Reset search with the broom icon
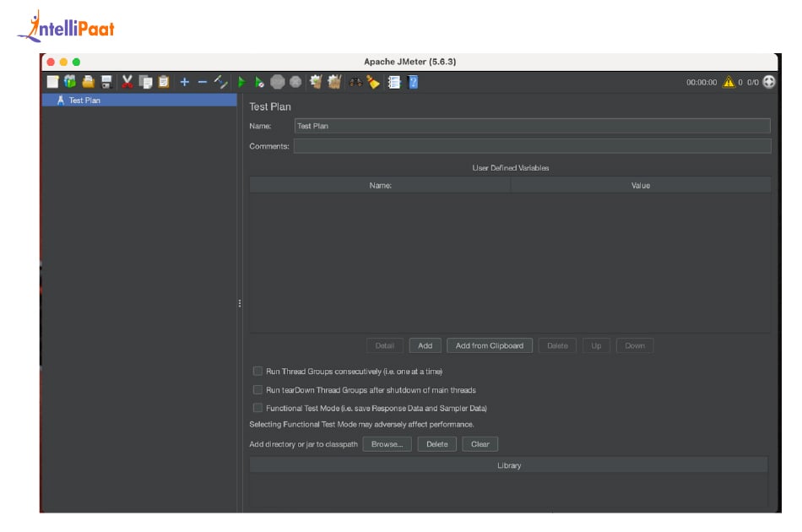This screenshot has height=532, width=802. pyautogui.click(x=373, y=82)
